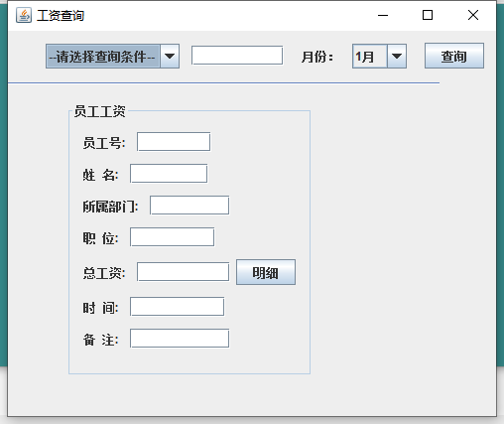
Task: Select the 总工资 text field
Action: click(x=183, y=272)
